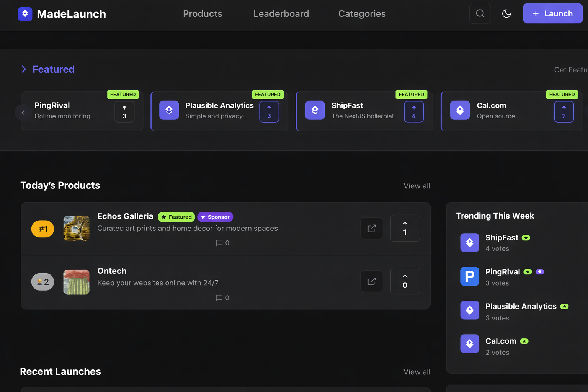Open the search icon in the navbar

[x=480, y=13]
